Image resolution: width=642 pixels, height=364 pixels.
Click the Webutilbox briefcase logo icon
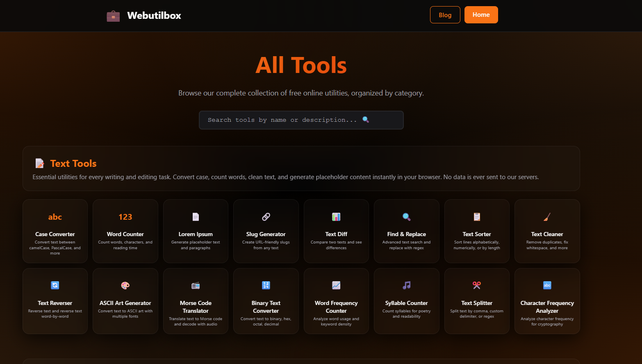(113, 16)
